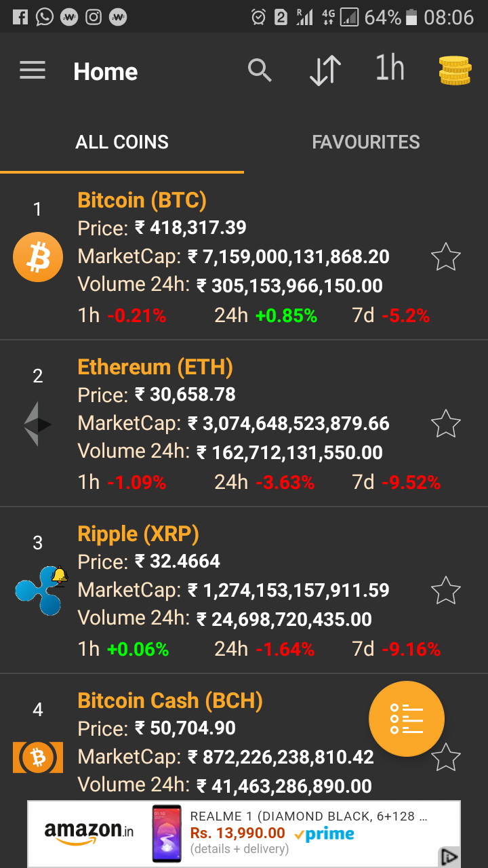This screenshot has width=488, height=868.
Task: Tap the orange floating list button
Action: coord(407,718)
